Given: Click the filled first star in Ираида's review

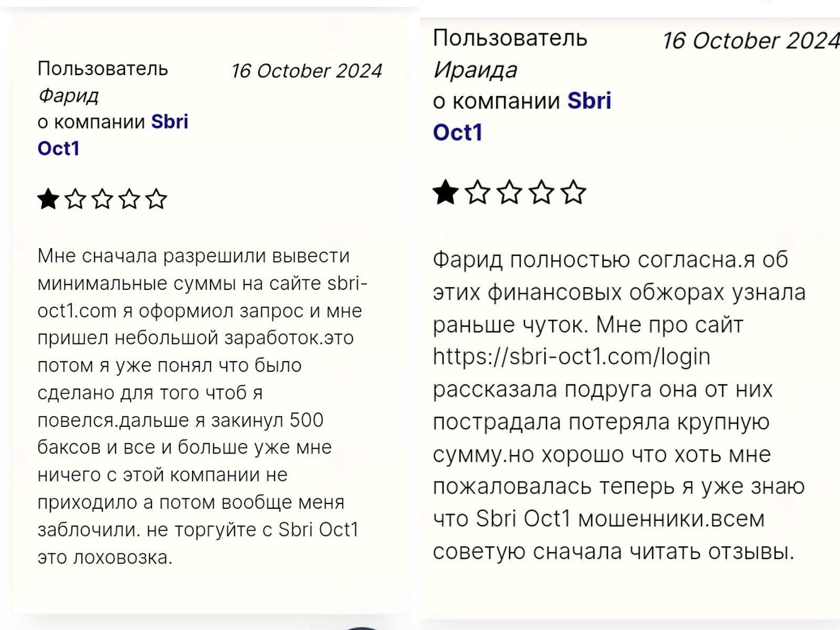Looking at the screenshot, I should pos(446,192).
